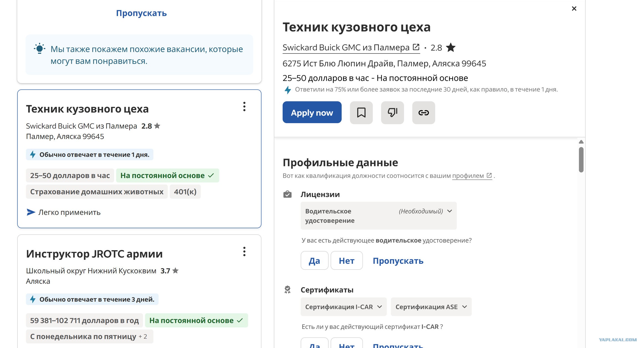Image resolution: width=644 pixels, height=348 pixels.
Task: Answer Да for driver's license question
Action: pyautogui.click(x=315, y=260)
